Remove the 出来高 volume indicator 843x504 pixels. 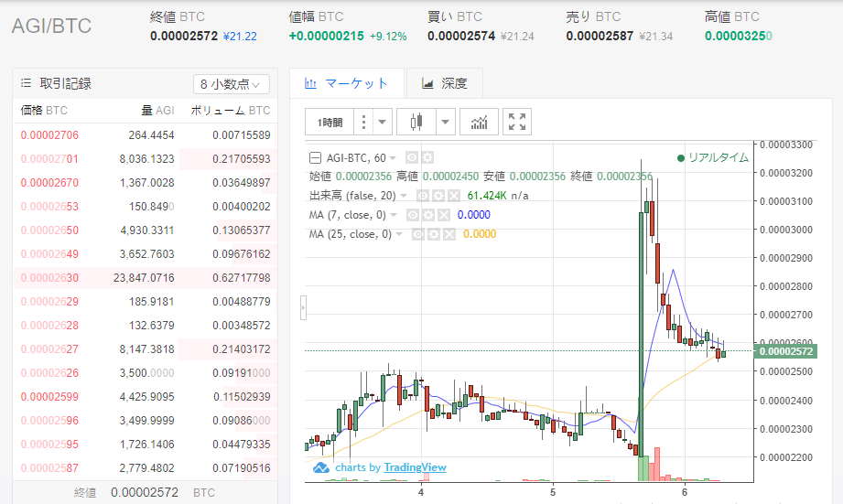453,196
